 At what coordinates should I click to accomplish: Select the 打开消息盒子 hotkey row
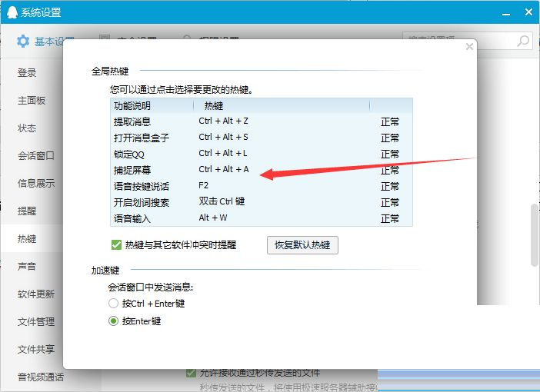pos(262,138)
